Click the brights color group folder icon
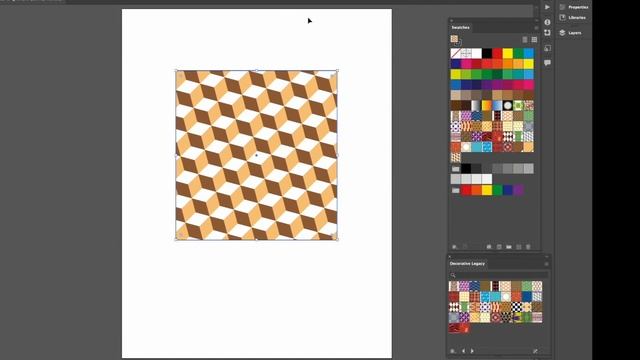This screenshot has height=360, width=640. click(456, 190)
